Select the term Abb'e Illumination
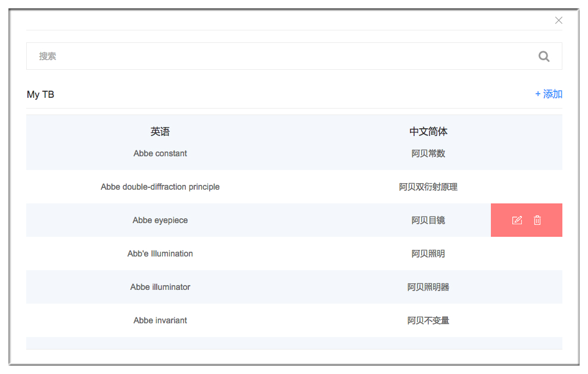 coord(160,254)
